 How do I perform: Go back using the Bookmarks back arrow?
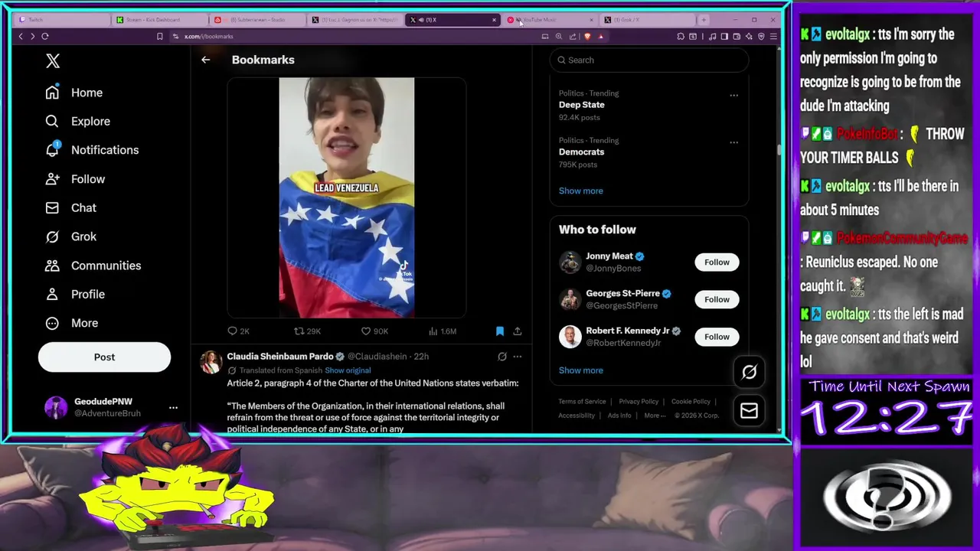click(205, 60)
